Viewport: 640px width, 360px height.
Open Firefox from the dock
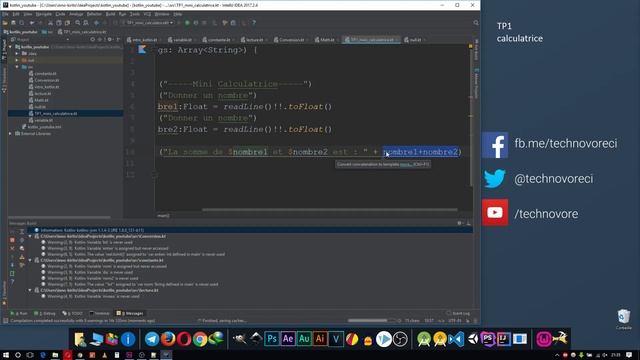pyautogui.click(x=168, y=339)
